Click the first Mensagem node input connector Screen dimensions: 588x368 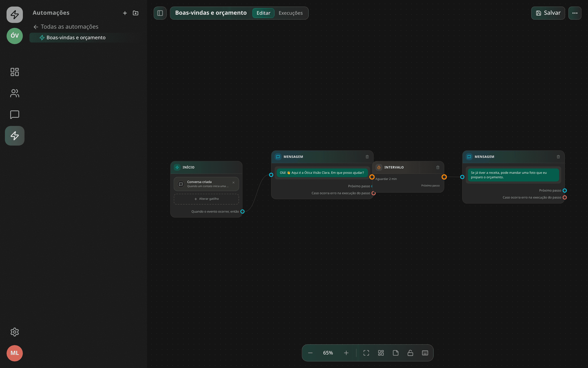click(x=271, y=175)
